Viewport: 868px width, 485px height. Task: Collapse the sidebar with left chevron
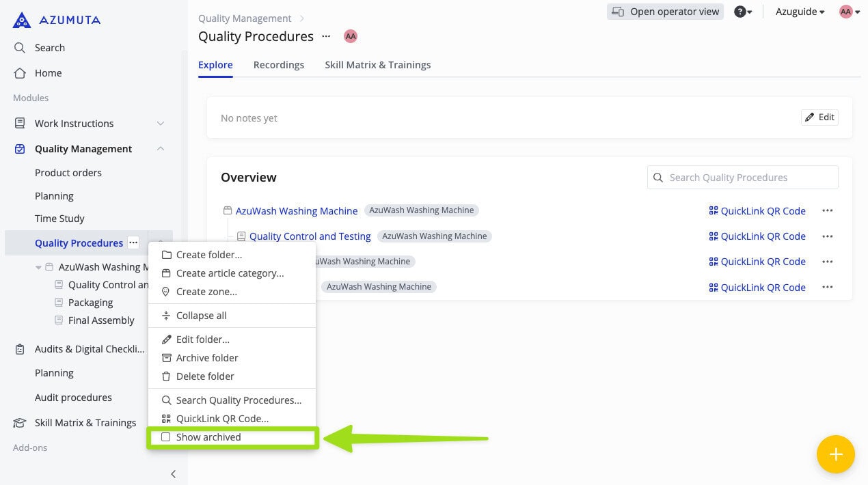click(x=173, y=473)
